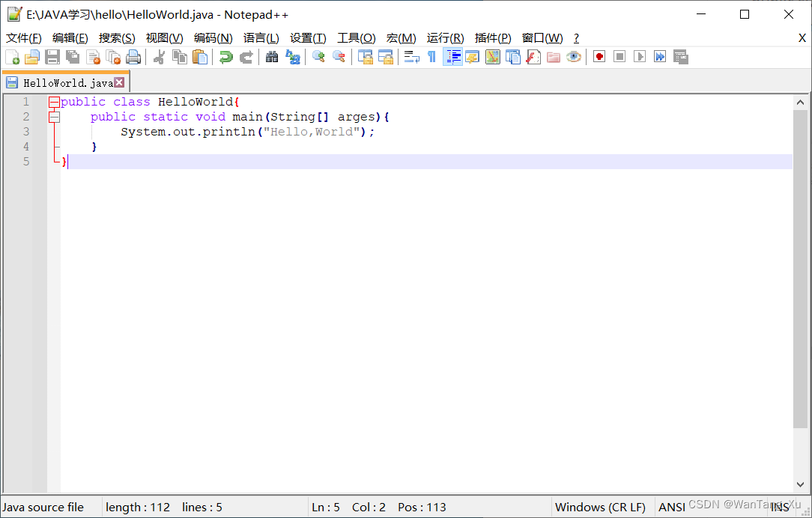The height and width of the screenshot is (518, 812).
Task: Zoom in with the magnifier plus icon
Action: (x=318, y=57)
